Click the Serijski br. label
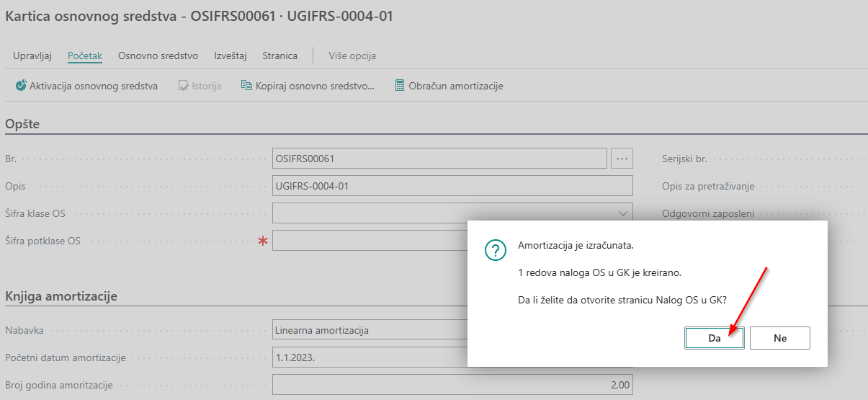868x400 pixels. click(685, 159)
